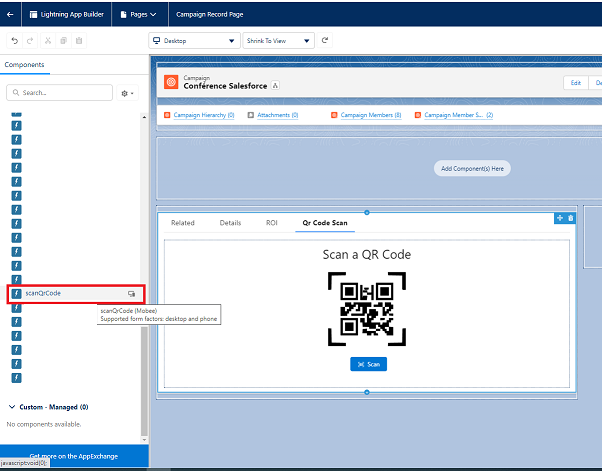602x471 pixels.
Task: Click Add Component(s) Here placeholder
Action: (x=472, y=169)
